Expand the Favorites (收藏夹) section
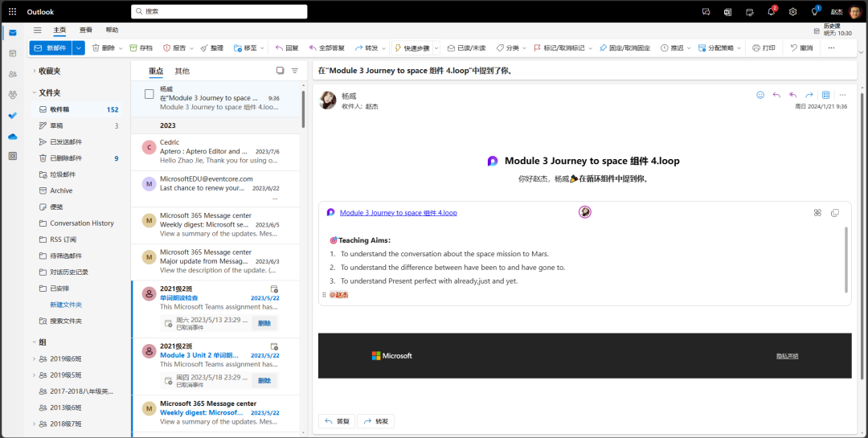This screenshot has height=438, width=868. [x=34, y=71]
